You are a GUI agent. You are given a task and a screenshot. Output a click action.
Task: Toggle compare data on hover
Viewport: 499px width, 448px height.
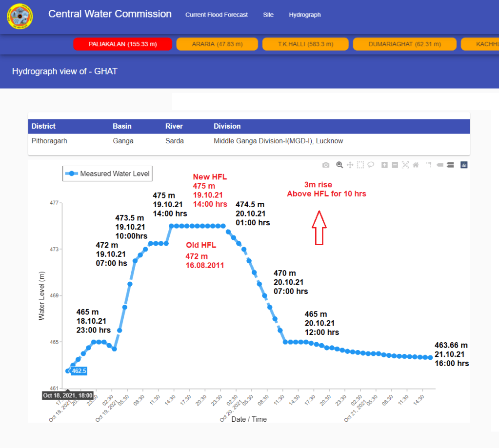click(x=450, y=165)
